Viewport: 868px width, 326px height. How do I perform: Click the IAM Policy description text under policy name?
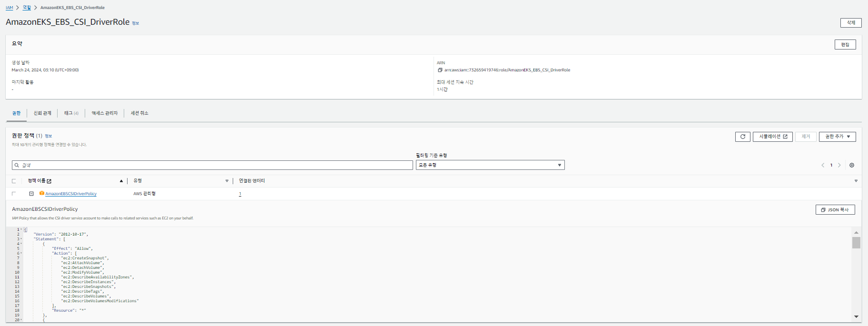tap(102, 218)
